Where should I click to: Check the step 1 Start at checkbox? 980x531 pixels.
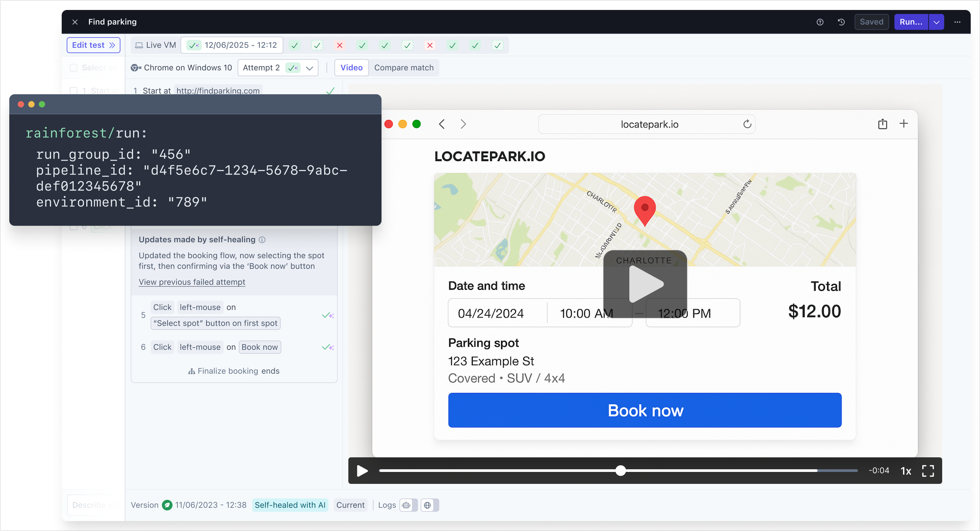pyautogui.click(x=74, y=91)
